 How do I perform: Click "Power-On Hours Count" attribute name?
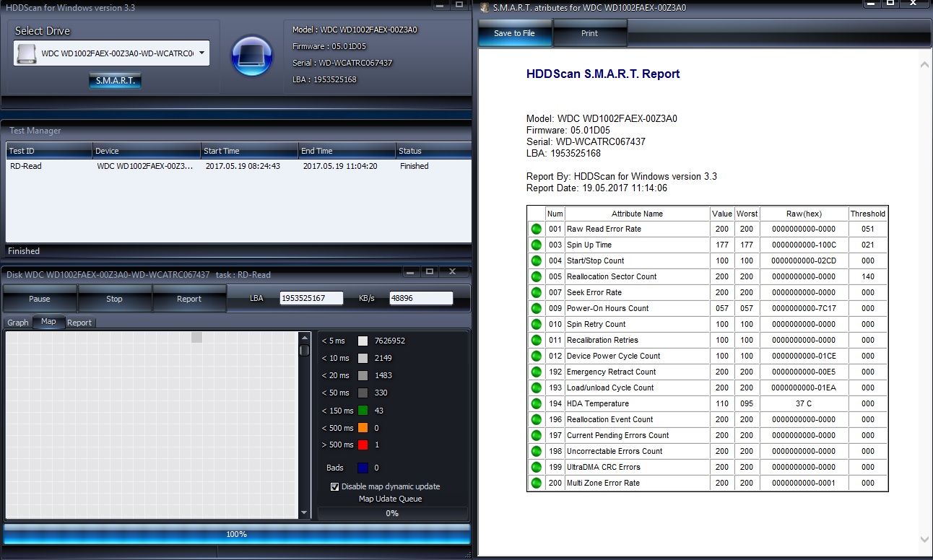tap(607, 308)
